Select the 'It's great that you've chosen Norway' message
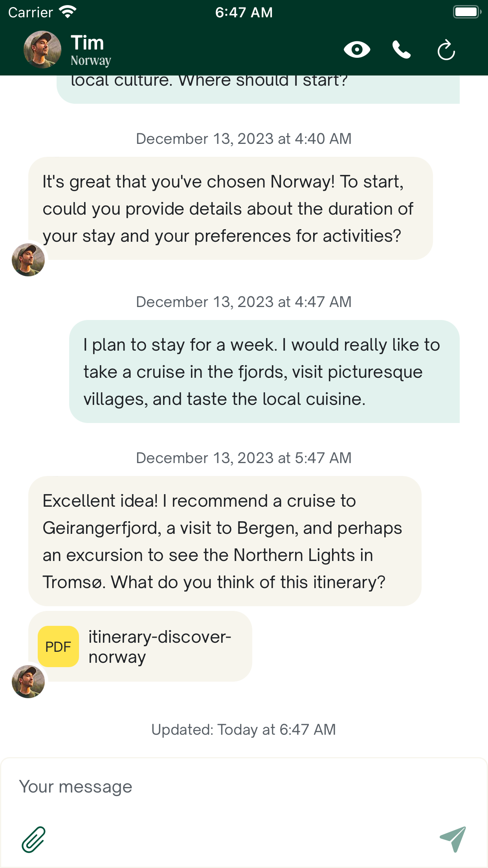The width and height of the screenshot is (488, 868). tap(231, 208)
